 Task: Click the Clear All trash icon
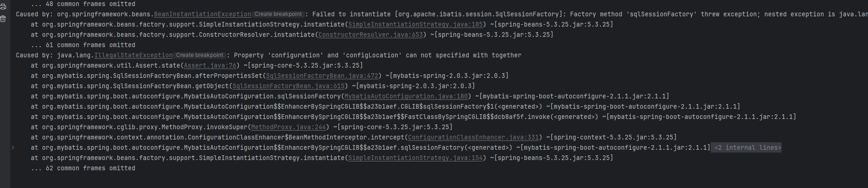click(x=3, y=19)
